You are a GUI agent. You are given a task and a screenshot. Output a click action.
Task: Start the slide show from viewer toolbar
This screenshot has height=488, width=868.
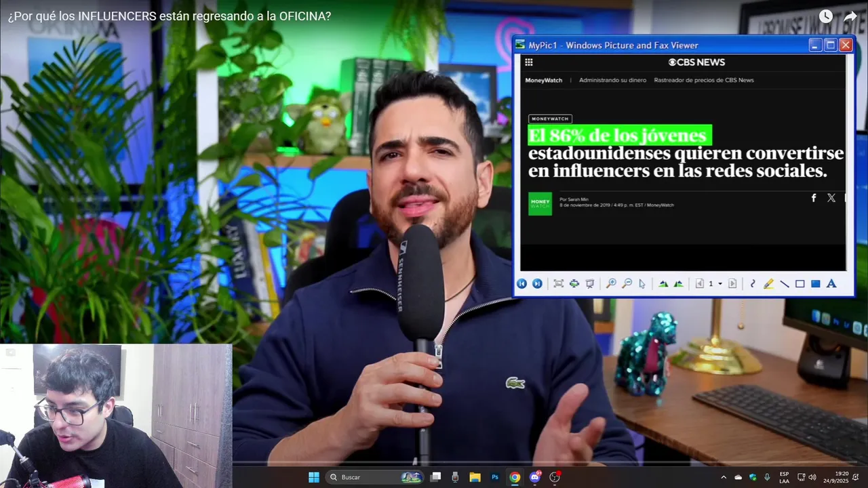(x=590, y=284)
